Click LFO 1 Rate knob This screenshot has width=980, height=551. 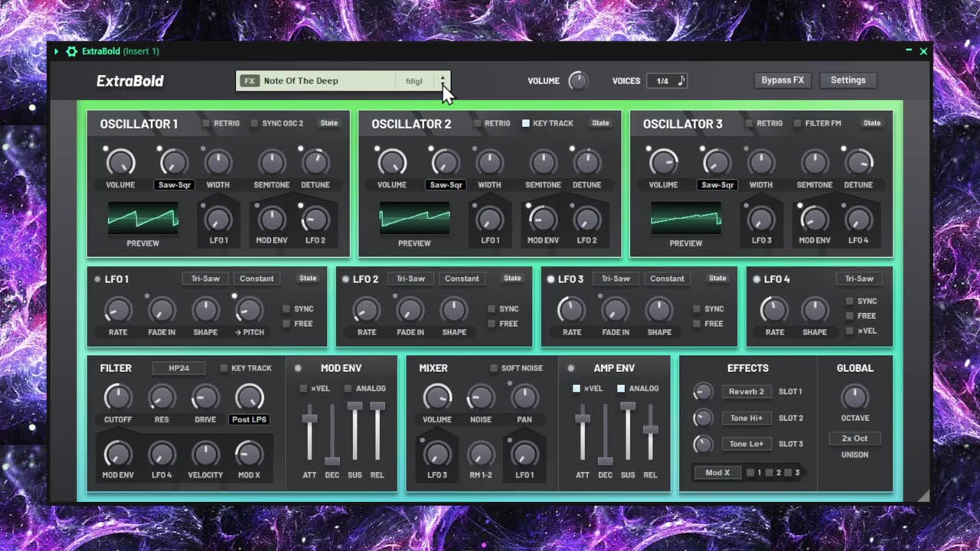coord(117,310)
